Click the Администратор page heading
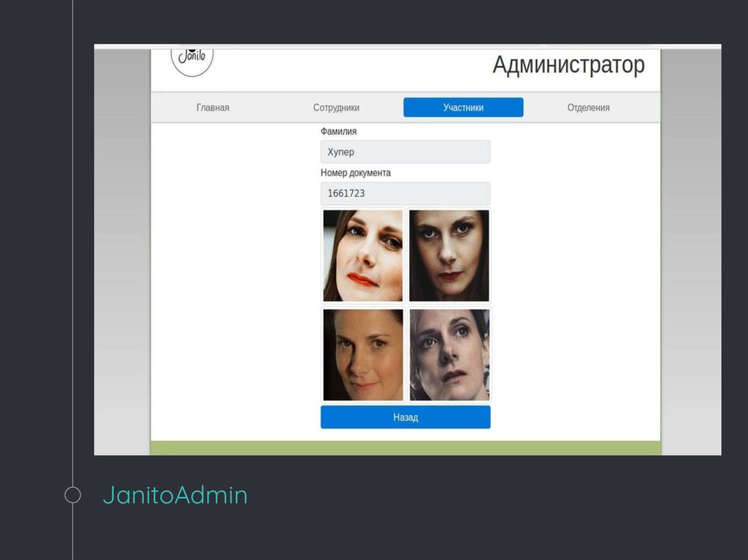 [x=568, y=65]
